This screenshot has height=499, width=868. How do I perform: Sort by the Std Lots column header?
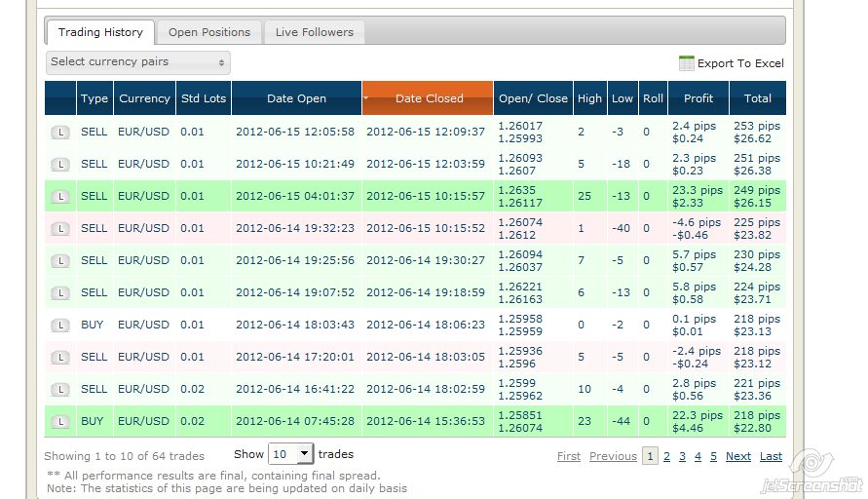point(204,98)
